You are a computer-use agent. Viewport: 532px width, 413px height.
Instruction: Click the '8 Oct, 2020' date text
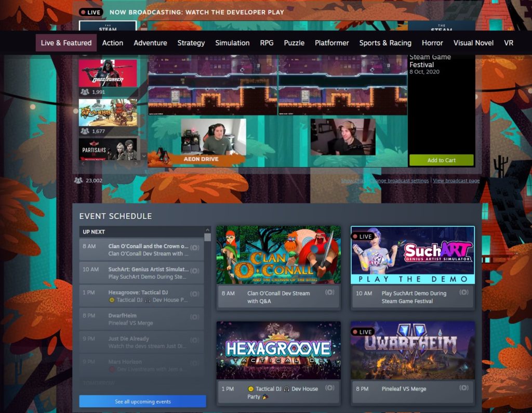click(x=424, y=72)
